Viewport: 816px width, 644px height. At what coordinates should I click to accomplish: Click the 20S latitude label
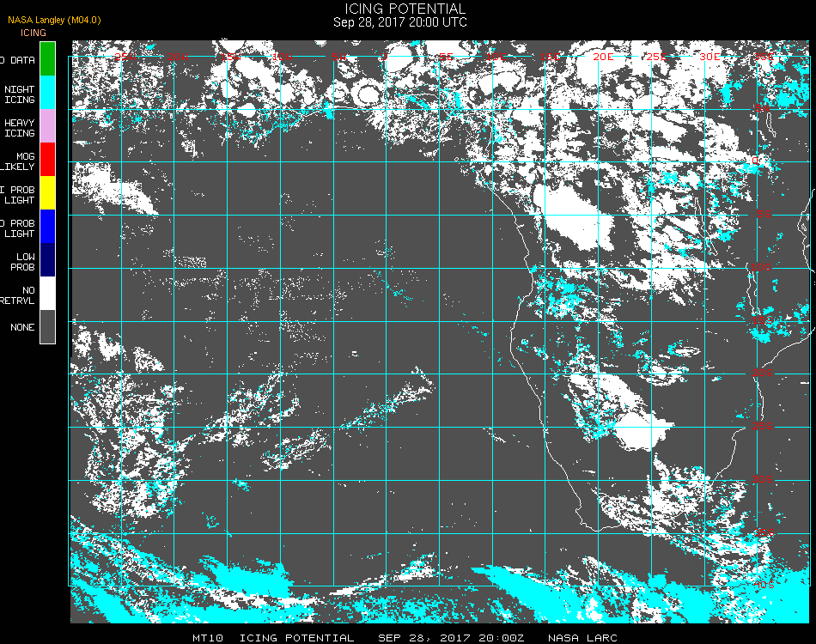click(763, 374)
